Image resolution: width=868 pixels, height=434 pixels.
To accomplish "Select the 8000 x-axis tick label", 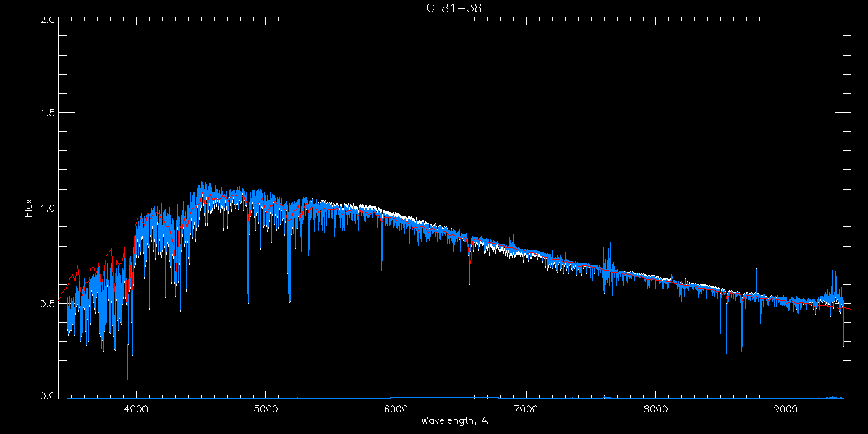I will [x=656, y=408].
